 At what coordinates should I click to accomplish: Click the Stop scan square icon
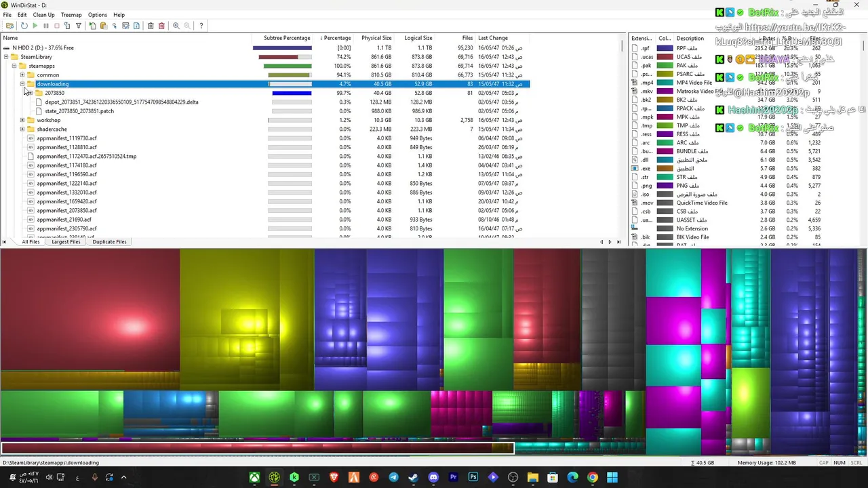(56, 26)
